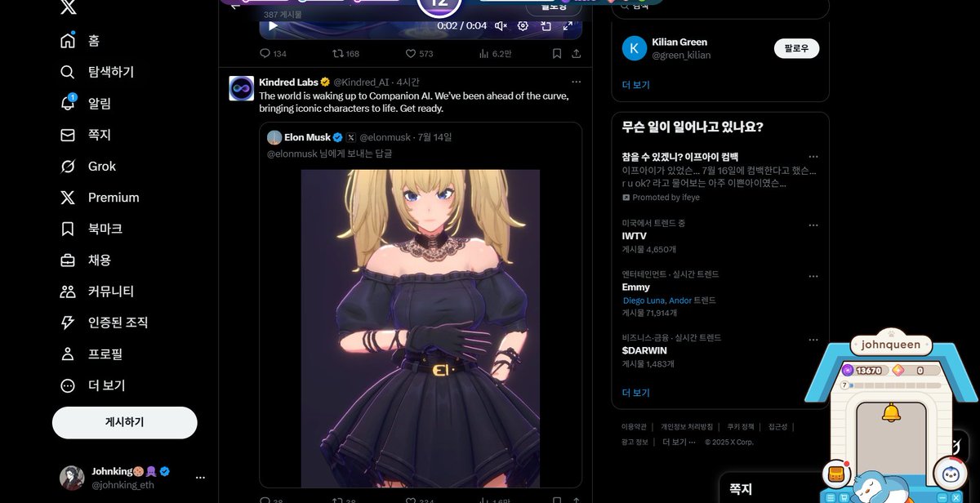The image size is (980, 503).
Task: Open options for the $DARWIN trend
Action: click(x=813, y=340)
